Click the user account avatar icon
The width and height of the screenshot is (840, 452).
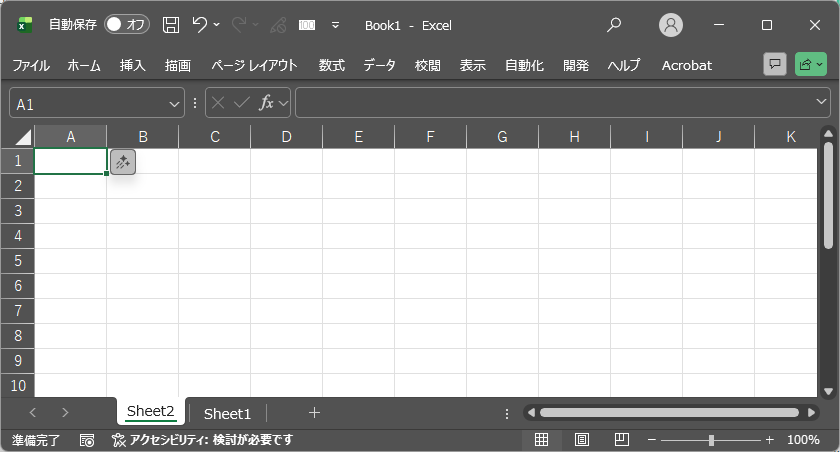[x=671, y=25]
